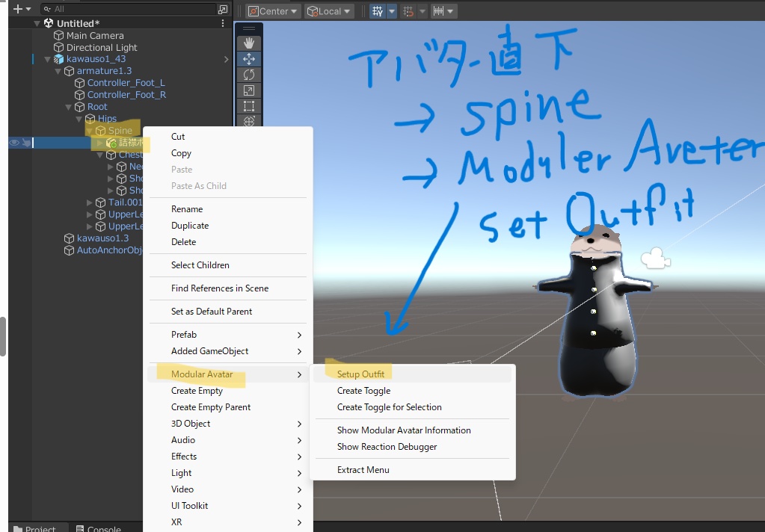Click the toolbar drag handle above Hand tool
This screenshot has width=765, height=532.
point(249,28)
